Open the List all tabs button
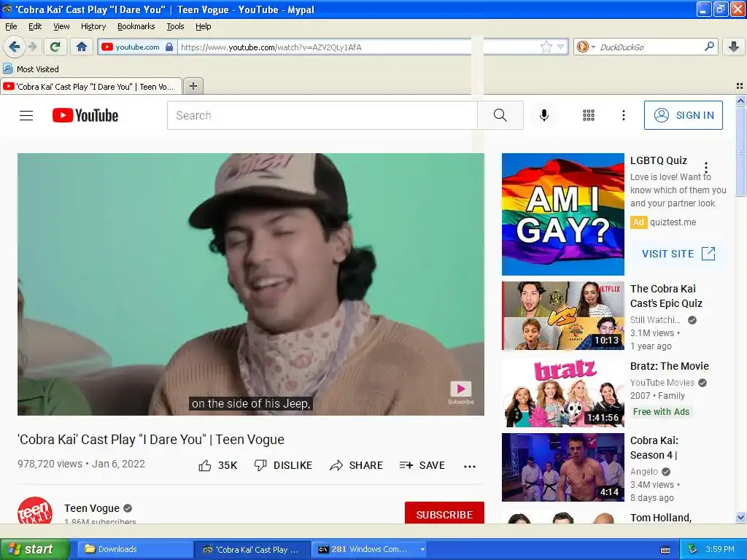The image size is (747, 560). coord(740,86)
